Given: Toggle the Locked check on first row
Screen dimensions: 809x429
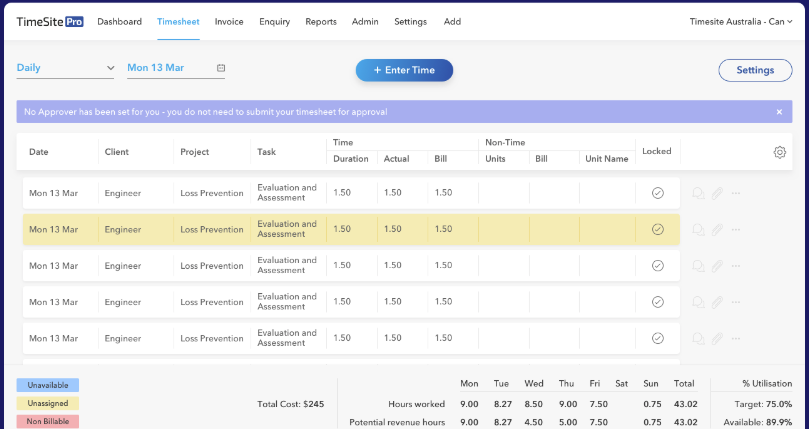Looking at the screenshot, I should [657, 193].
